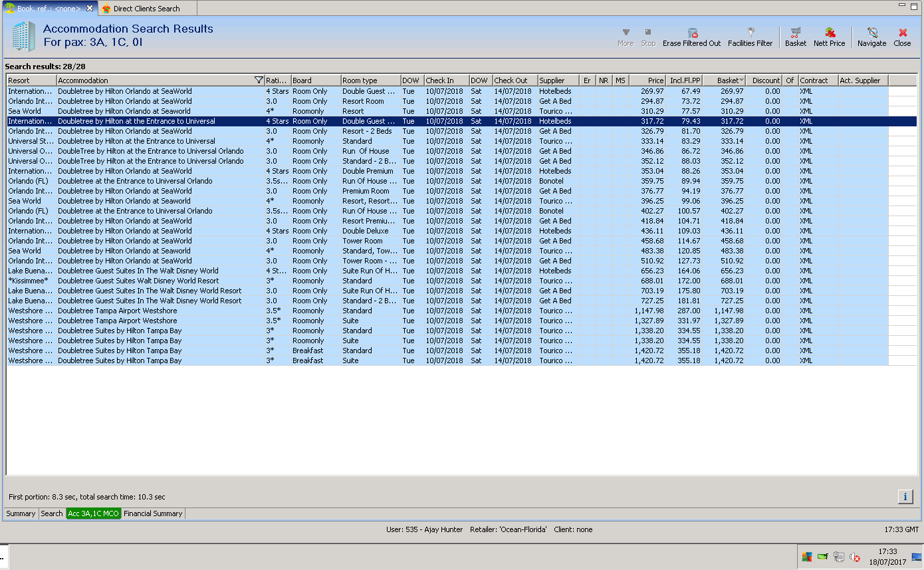Select the cell showing 172.00
Screen dimensions: 924x570
point(684,281)
